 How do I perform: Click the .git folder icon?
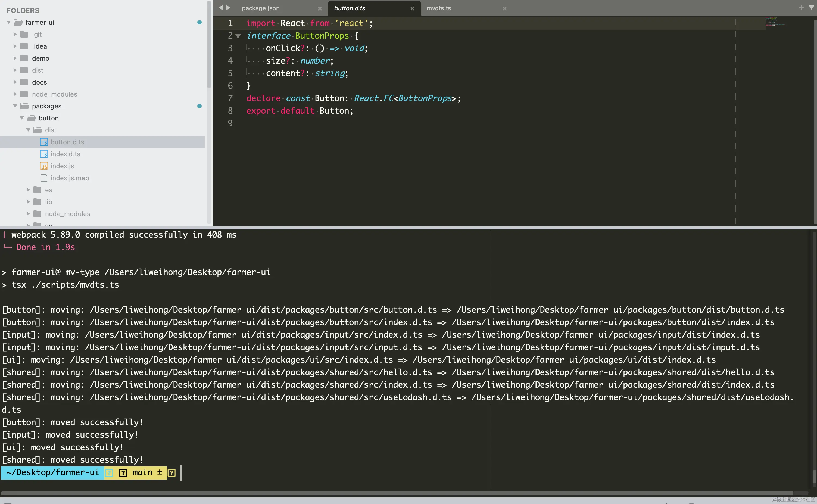pyautogui.click(x=24, y=34)
